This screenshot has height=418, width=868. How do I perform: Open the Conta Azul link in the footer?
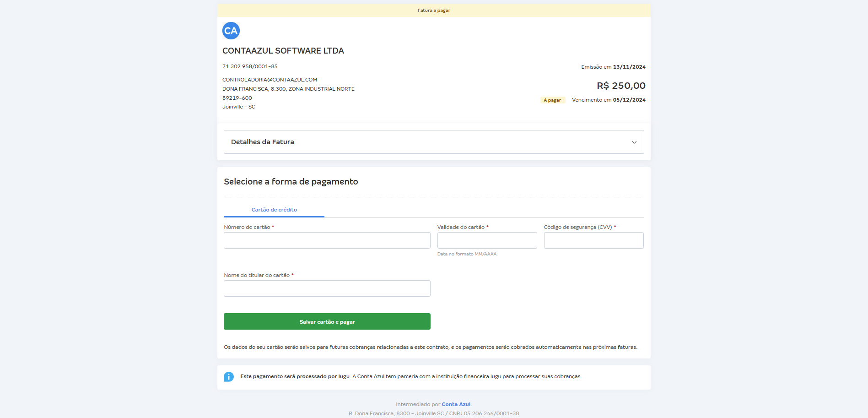point(456,404)
